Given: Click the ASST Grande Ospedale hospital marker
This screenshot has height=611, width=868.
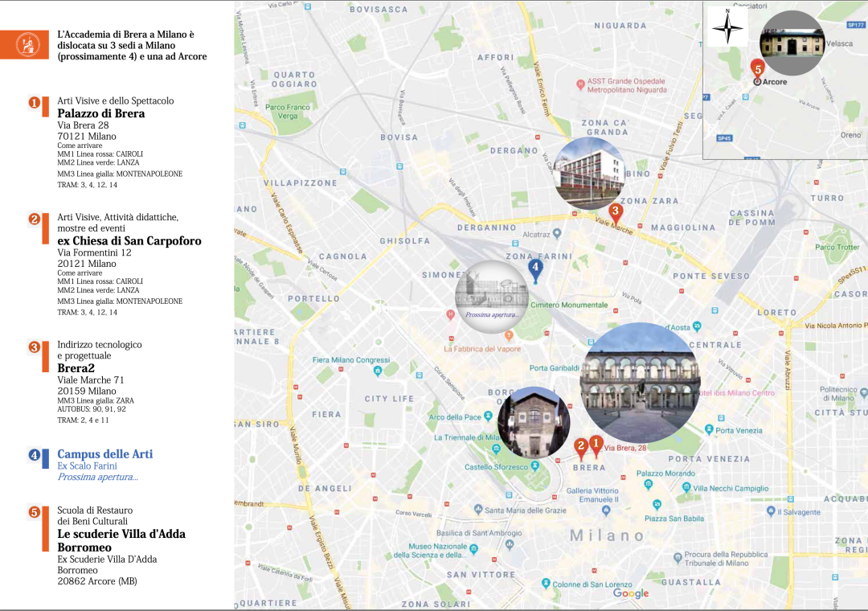Looking at the screenshot, I should [x=580, y=84].
